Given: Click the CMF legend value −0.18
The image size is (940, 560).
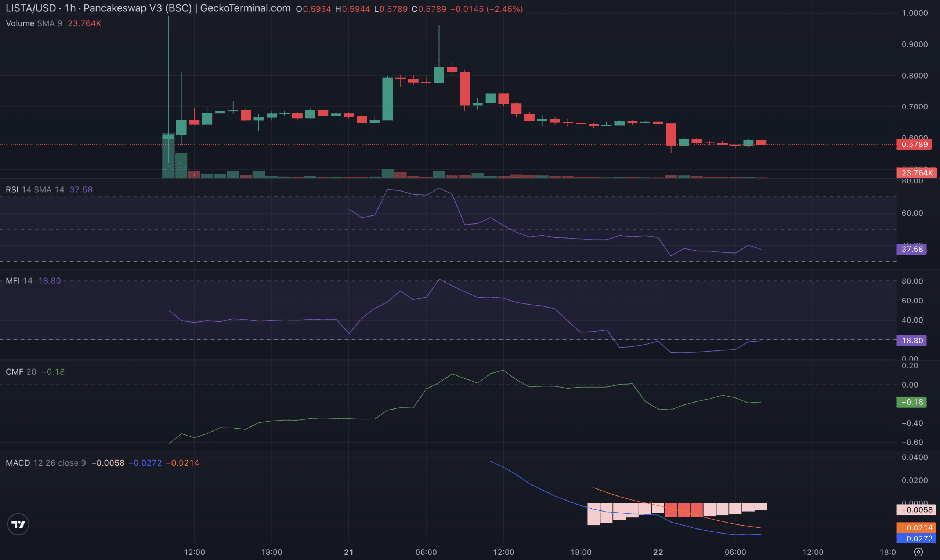Looking at the screenshot, I should pos(53,372).
